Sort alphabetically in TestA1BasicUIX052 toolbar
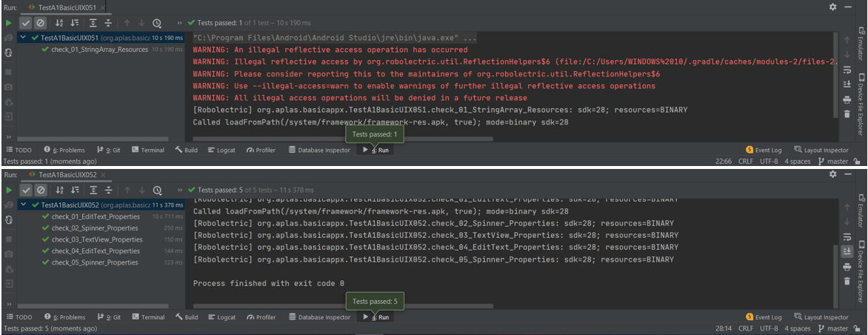This screenshot has width=868, height=335. coord(59,190)
